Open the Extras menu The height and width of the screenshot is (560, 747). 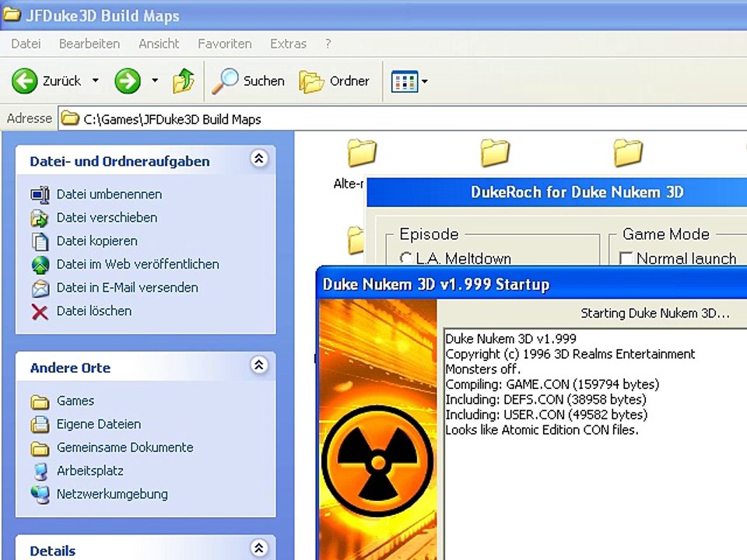(288, 44)
